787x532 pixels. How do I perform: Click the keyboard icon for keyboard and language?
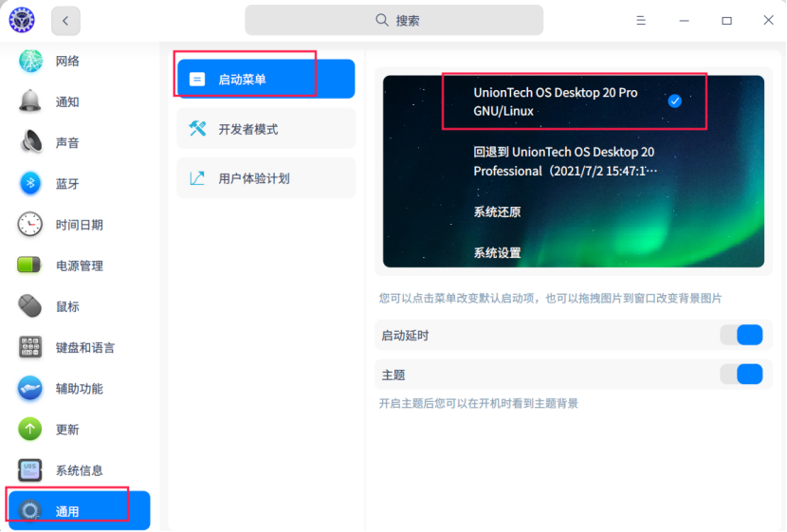30,347
